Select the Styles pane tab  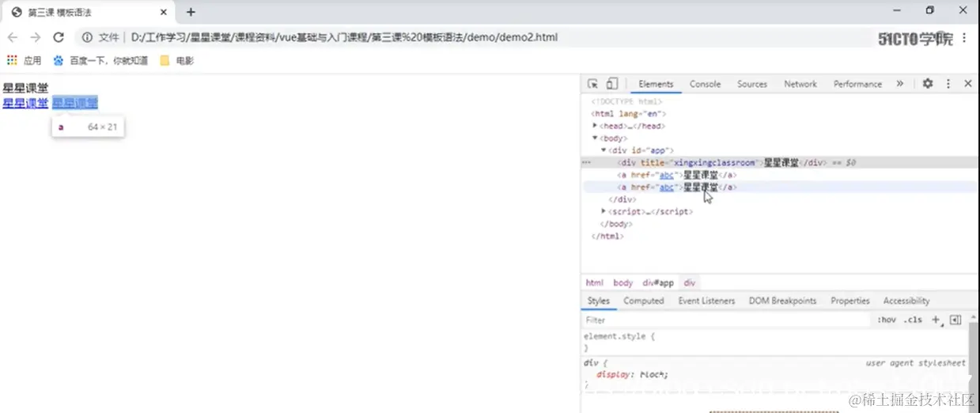coord(599,301)
